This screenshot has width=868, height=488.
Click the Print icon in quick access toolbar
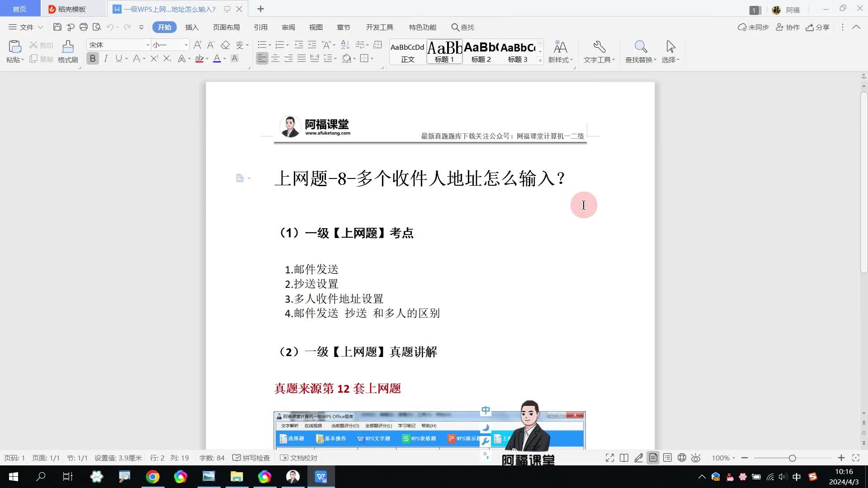click(x=83, y=27)
